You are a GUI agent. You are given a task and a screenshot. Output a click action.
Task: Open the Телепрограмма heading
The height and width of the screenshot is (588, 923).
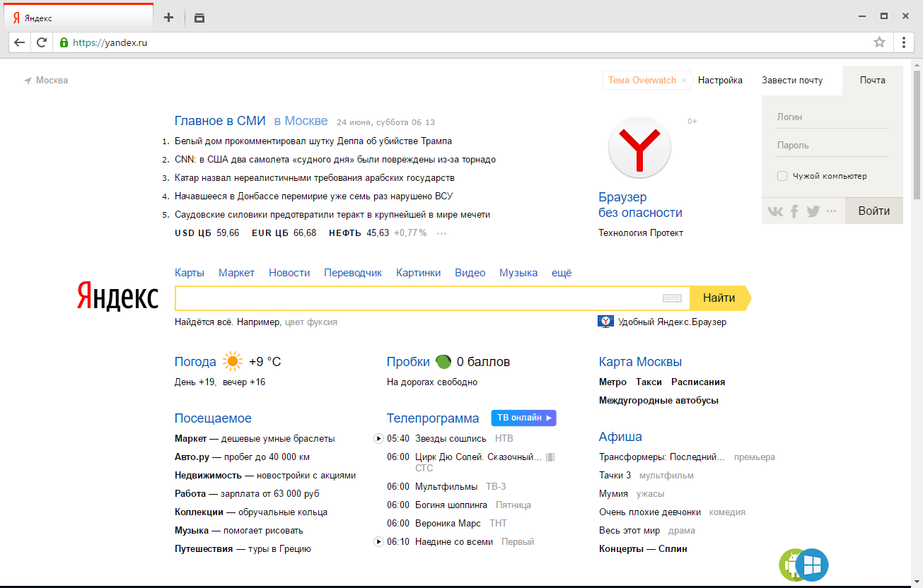433,418
